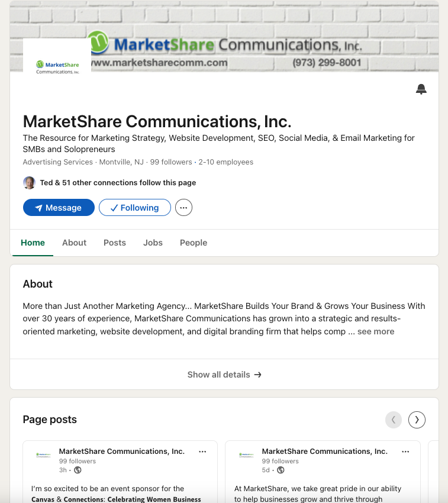Open Show all details link

(x=224, y=375)
